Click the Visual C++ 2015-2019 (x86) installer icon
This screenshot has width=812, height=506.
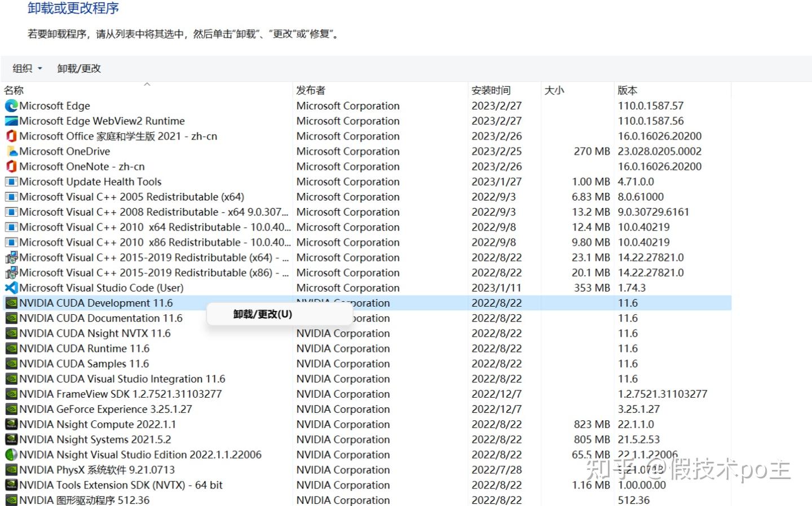coord(11,272)
